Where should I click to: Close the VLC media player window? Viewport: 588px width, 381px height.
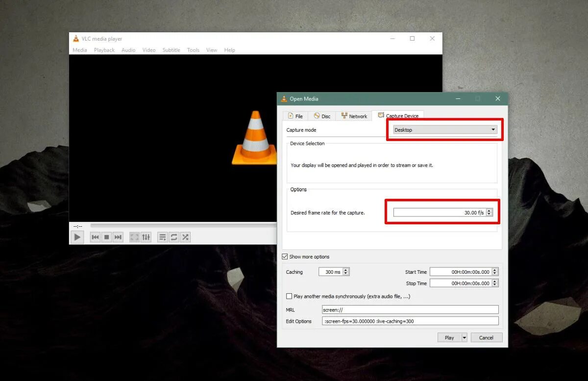(432, 39)
